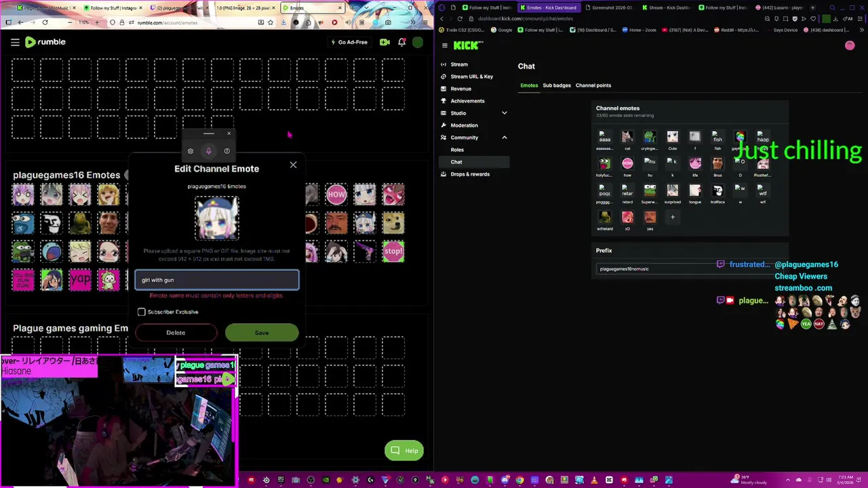Screen dimensions: 868x488
Task: Open Rumble go-live camera icon
Action: coord(384,42)
